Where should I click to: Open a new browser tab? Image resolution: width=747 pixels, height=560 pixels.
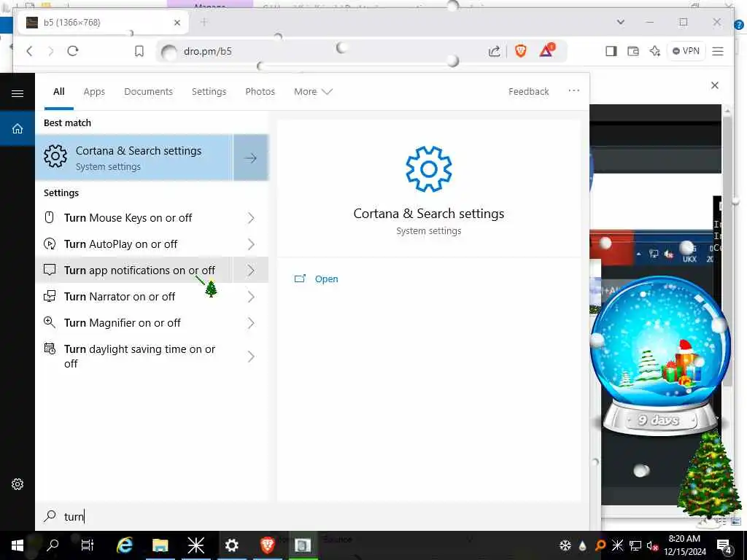(204, 22)
